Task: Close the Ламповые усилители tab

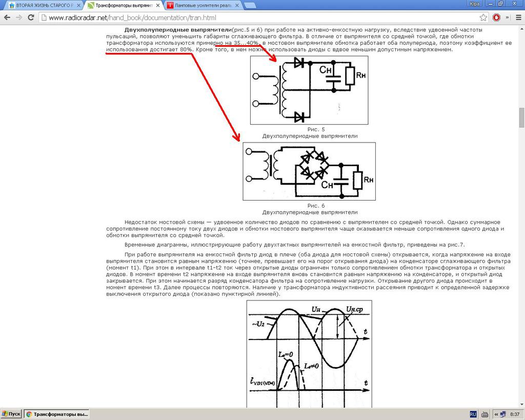Action: tap(237, 5)
